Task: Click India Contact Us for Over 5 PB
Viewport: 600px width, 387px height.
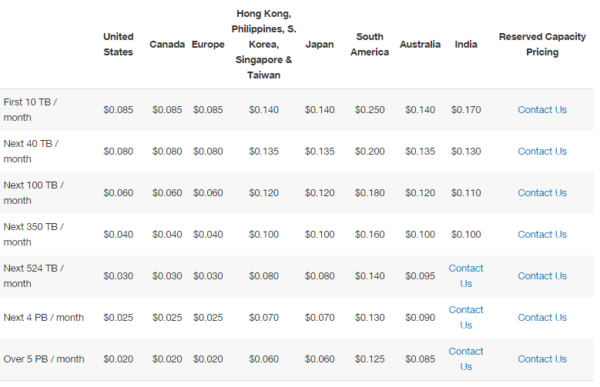Action: tap(466, 359)
